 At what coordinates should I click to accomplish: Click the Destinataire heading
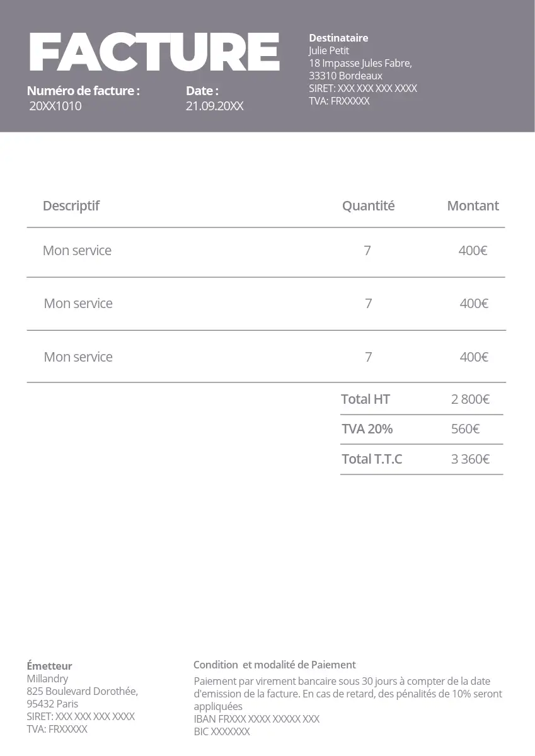338,38
